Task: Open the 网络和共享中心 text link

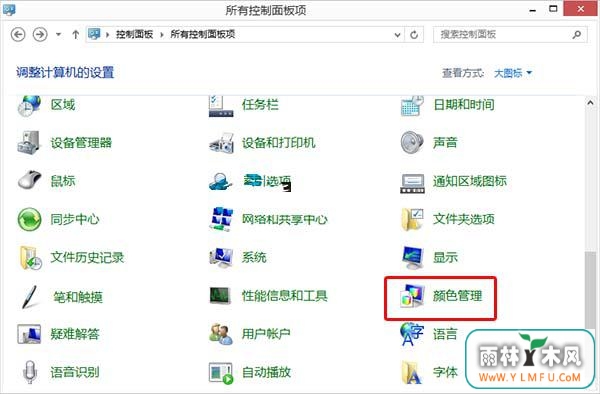Action: tap(284, 219)
